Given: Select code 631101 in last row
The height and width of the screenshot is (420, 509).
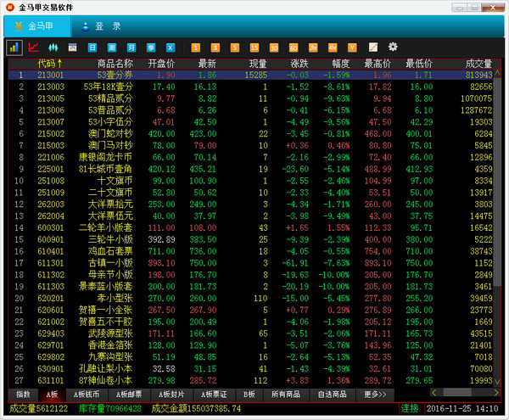Looking at the screenshot, I should tap(51, 380).
